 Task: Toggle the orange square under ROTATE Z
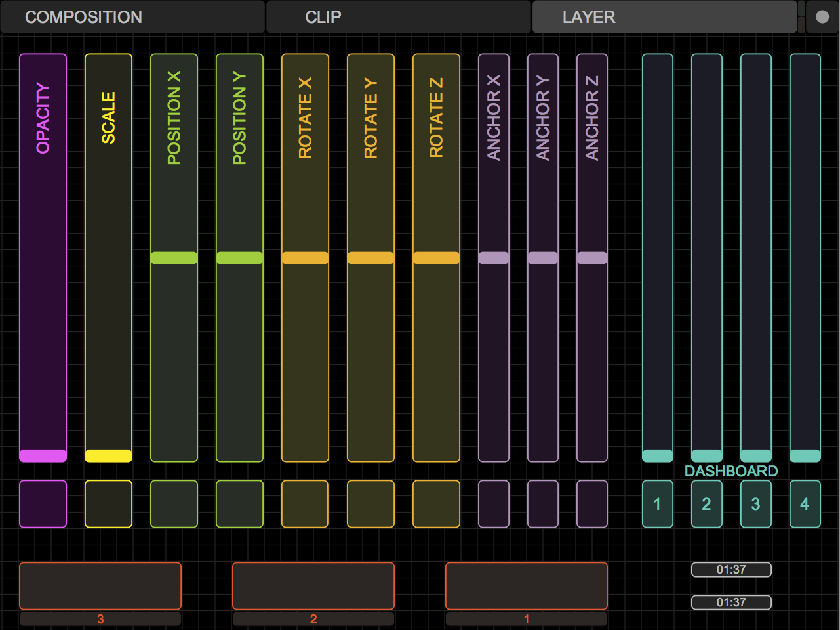pyautogui.click(x=436, y=504)
